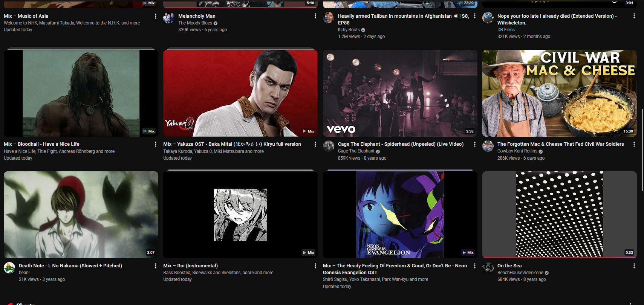Open three-dot menu for Death Note video
The image size is (644, 305).
tap(156, 266)
